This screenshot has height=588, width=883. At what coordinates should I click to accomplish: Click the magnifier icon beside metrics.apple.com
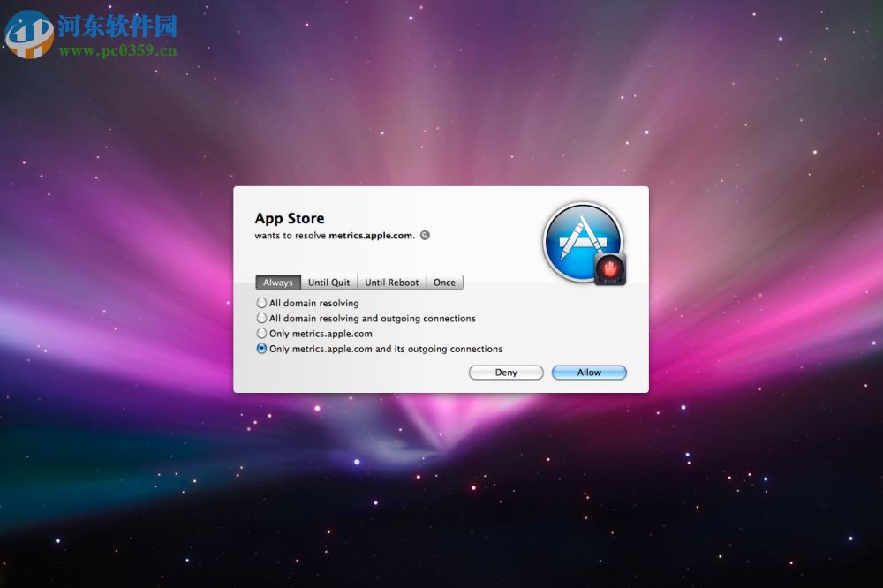[x=424, y=235]
